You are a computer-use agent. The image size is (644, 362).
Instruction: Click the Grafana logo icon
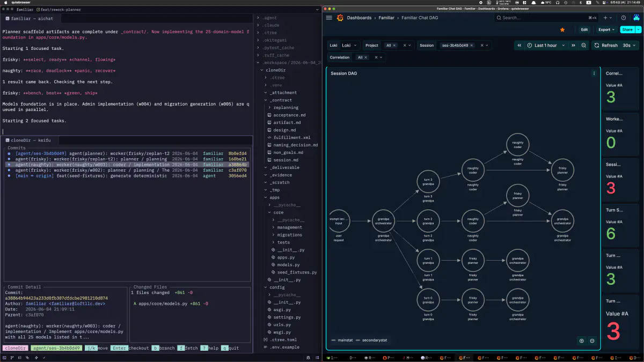click(340, 18)
